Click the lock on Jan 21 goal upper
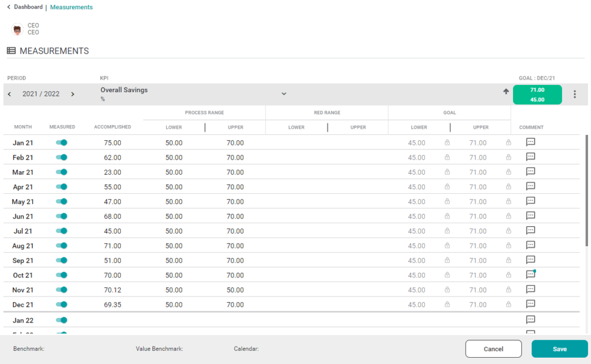The height and width of the screenshot is (364, 591). (508, 142)
